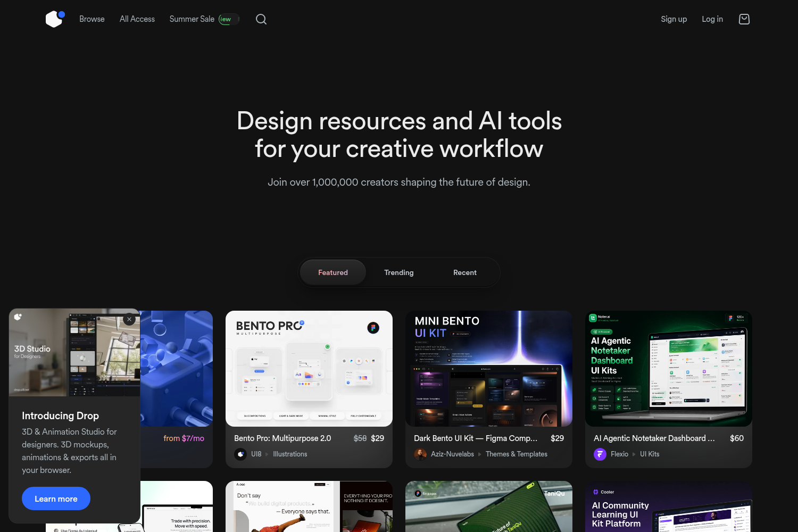Click the Introducing Drop heading
This screenshot has width=798, height=532.
point(60,416)
